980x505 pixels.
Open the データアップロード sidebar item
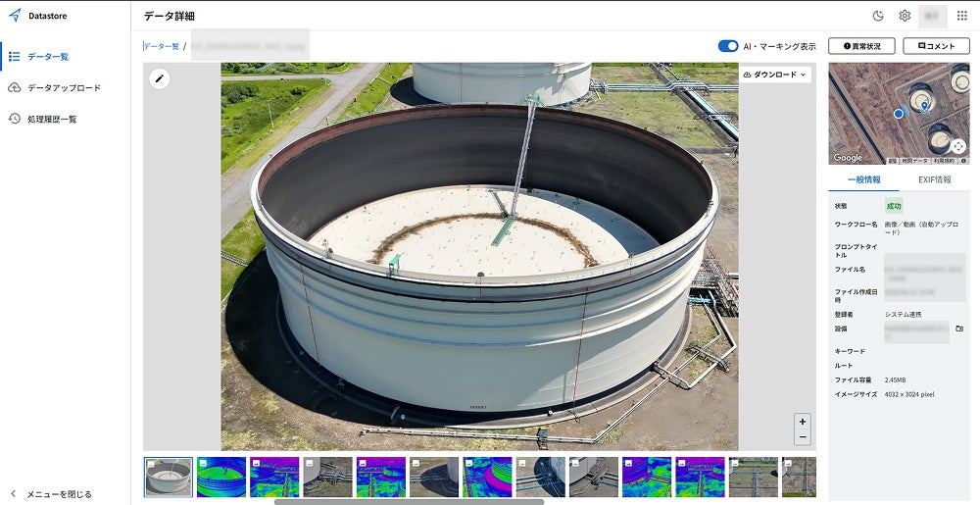(x=65, y=87)
